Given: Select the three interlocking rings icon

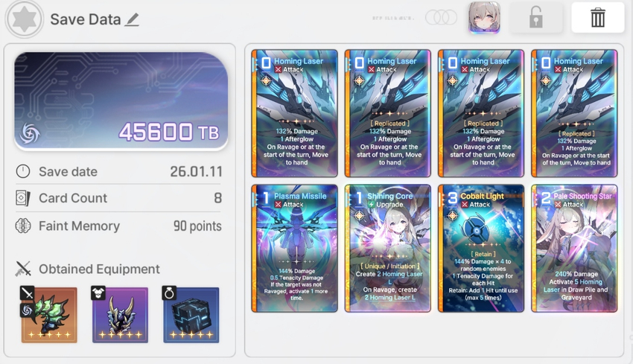Looking at the screenshot, I should tap(441, 17).
